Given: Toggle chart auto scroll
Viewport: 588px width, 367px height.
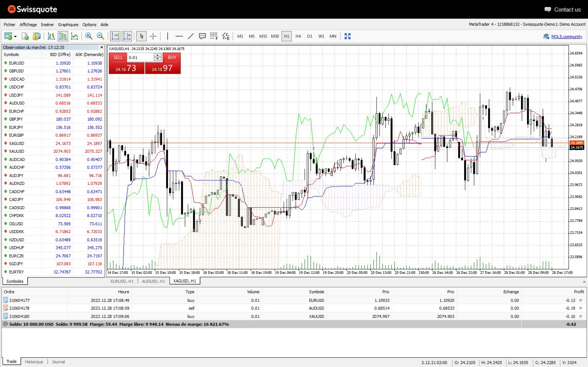Looking at the screenshot, I should click(x=115, y=36).
